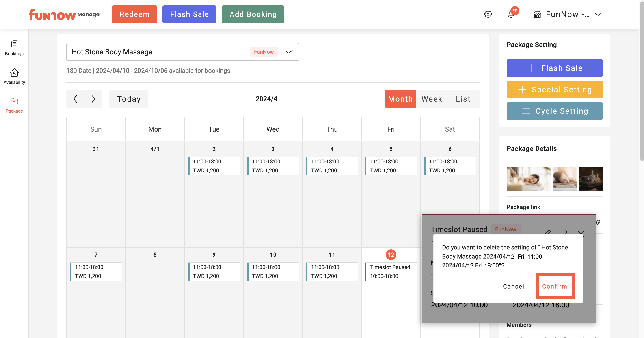644x338 pixels.
Task: Select the April 7 timeslot 11:00-18:00
Action: pyautogui.click(x=96, y=272)
